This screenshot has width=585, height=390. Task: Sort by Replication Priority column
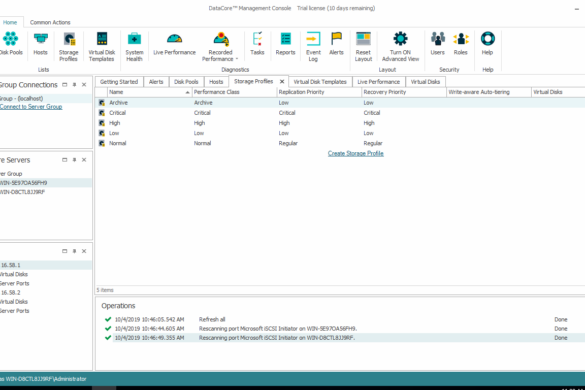(x=319, y=92)
